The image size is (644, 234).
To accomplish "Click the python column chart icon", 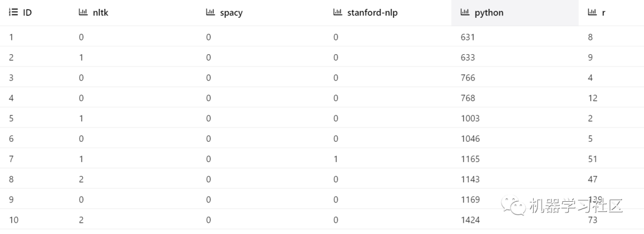I will point(465,13).
